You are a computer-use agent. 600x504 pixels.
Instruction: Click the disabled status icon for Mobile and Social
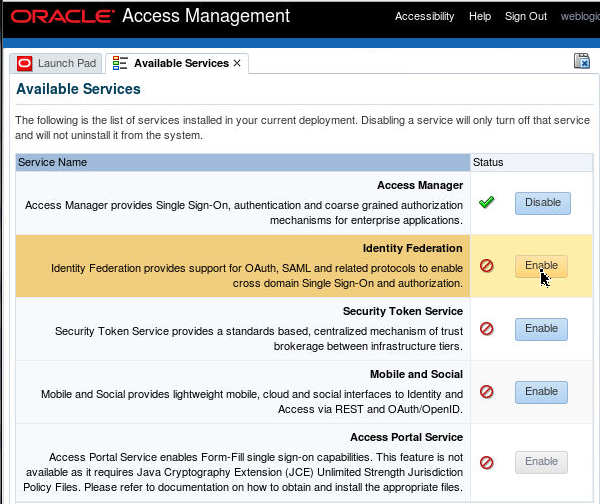pyautogui.click(x=487, y=392)
